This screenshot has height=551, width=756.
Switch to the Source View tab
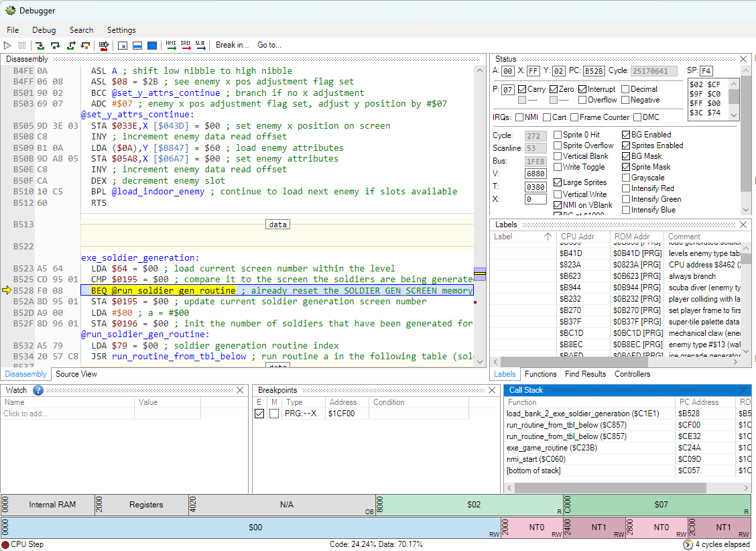point(76,374)
